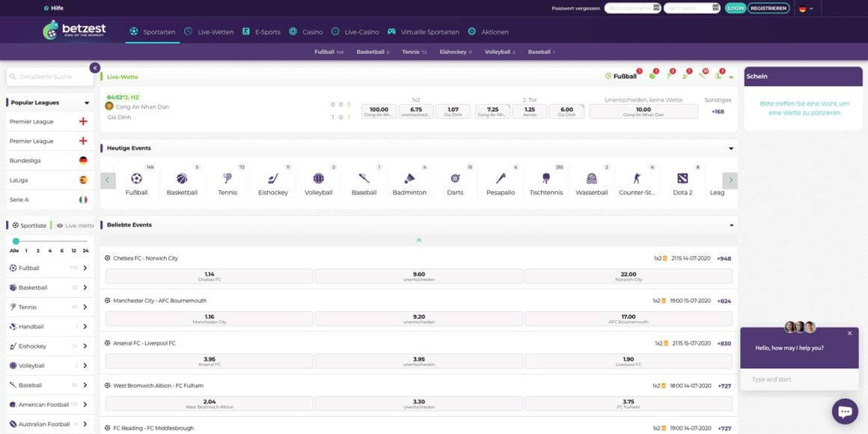Image resolution: width=868 pixels, height=434 pixels.
Task: Click the Spain flag beside LaLiga
Action: pos(83,180)
